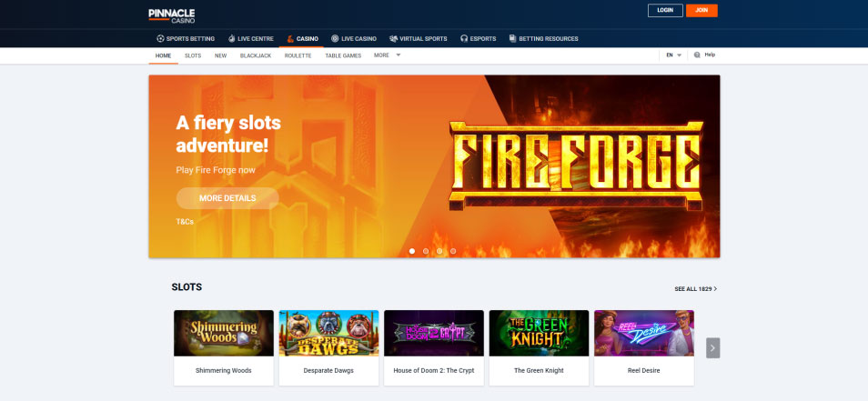Select the fourth carousel slide dot

coord(453,251)
